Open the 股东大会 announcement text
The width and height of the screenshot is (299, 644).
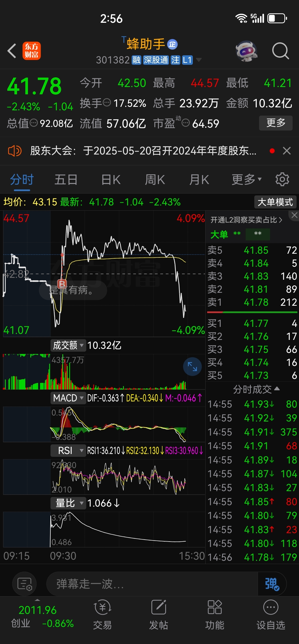pyautogui.click(x=143, y=151)
